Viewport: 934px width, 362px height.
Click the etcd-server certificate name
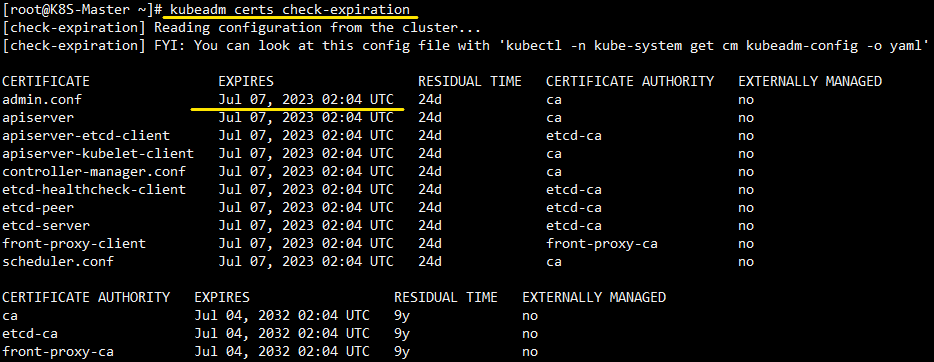pyautogui.click(x=46, y=226)
